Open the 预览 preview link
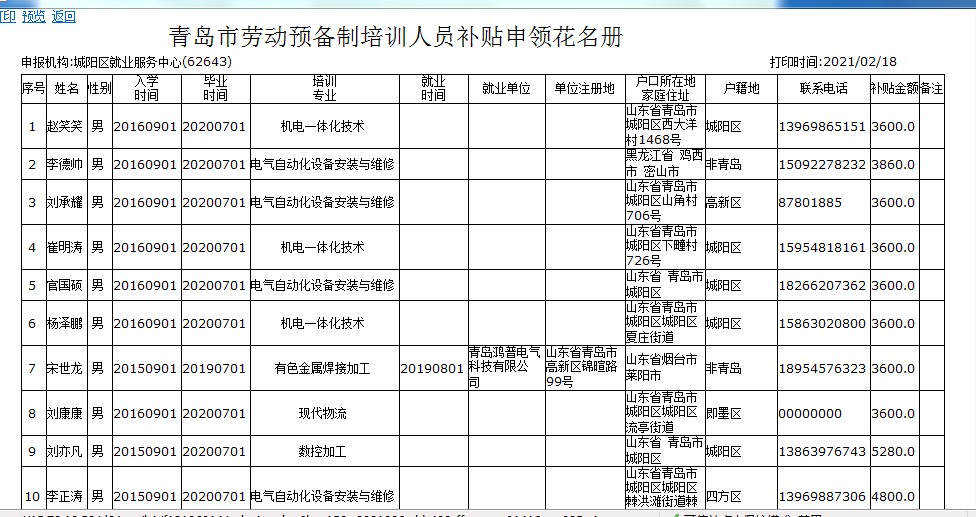This screenshot has width=976, height=517. click(33, 16)
